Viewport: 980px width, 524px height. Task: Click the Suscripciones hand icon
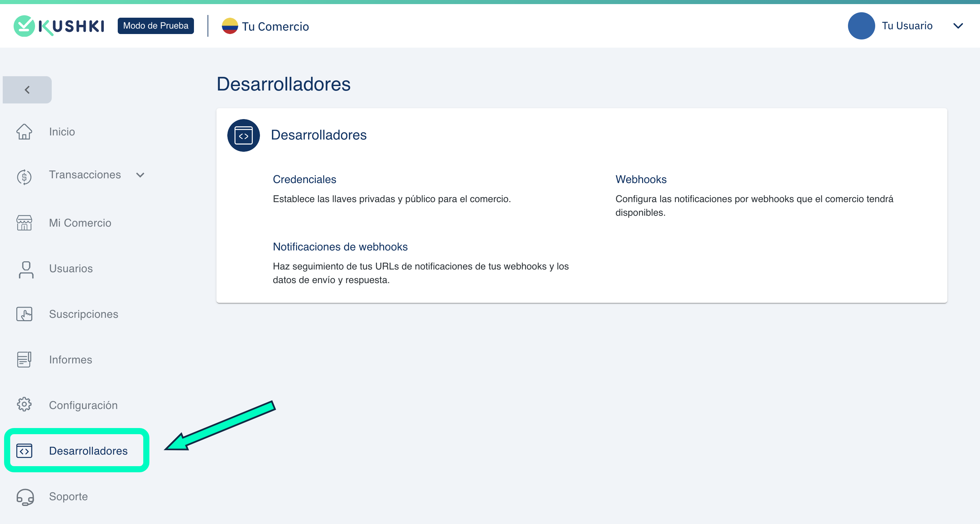tap(24, 314)
